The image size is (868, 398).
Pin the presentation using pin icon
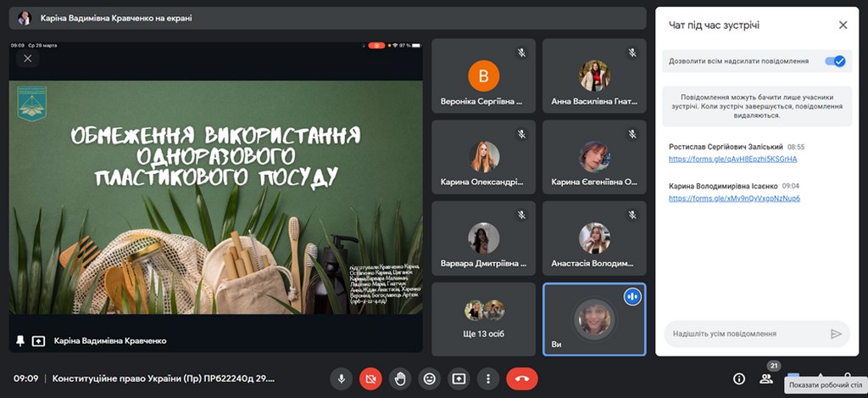(x=20, y=340)
